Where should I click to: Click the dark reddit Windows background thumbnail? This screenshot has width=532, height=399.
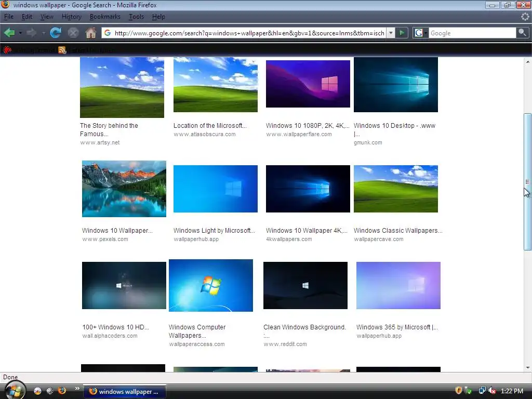tap(305, 285)
